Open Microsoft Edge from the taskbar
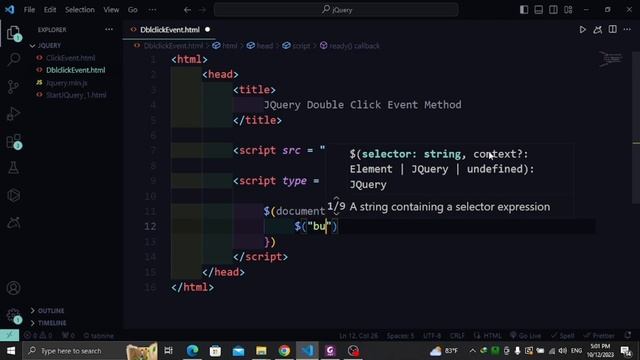 click(192, 351)
